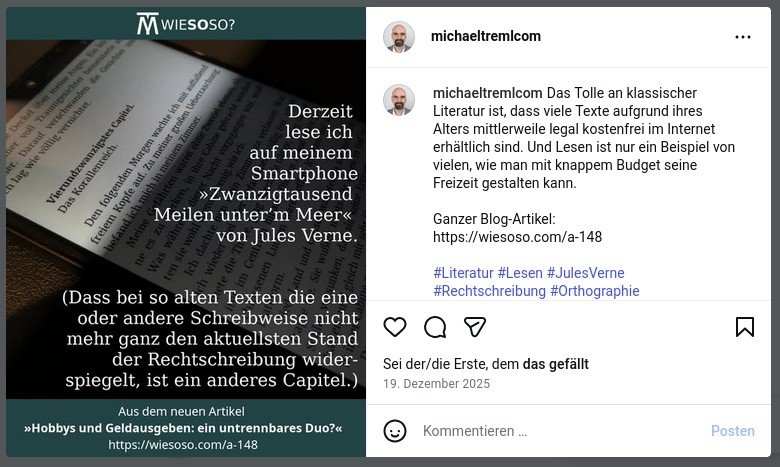Open emoji picker smiley icon
The width and height of the screenshot is (780, 467).
tap(395, 431)
